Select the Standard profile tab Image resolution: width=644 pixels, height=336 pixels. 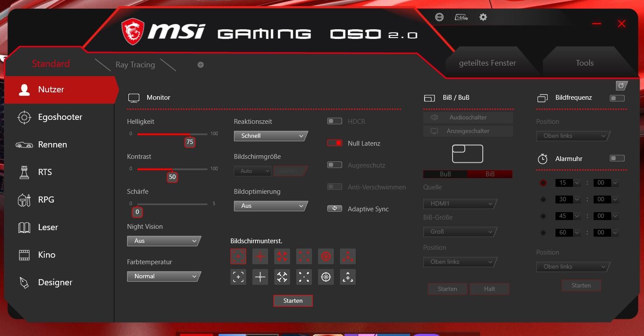tap(51, 64)
